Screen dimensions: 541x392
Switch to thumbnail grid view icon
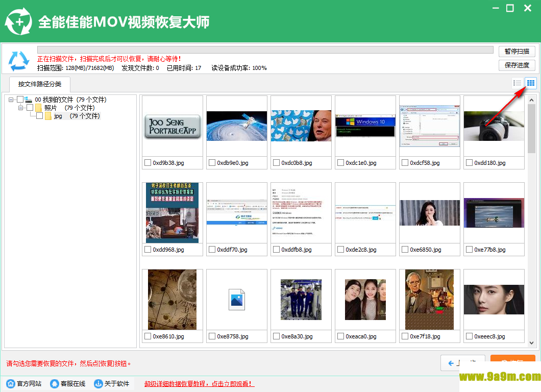click(531, 83)
